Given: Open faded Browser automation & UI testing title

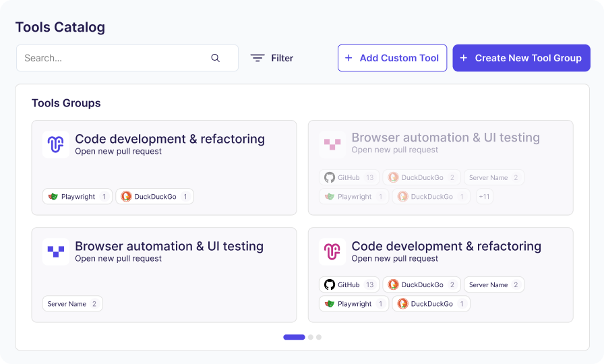Looking at the screenshot, I should [446, 138].
